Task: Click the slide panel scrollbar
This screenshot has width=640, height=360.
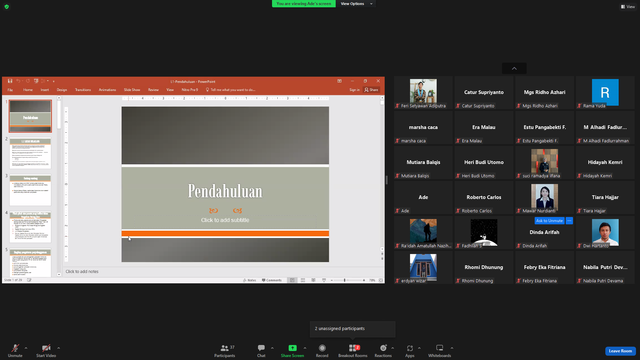Action: (x=59, y=186)
